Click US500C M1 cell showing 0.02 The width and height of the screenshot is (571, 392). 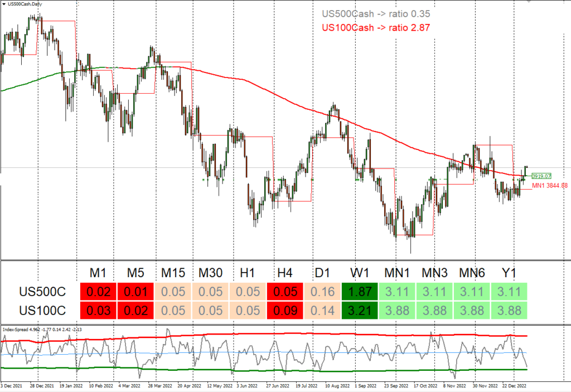coord(98,292)
